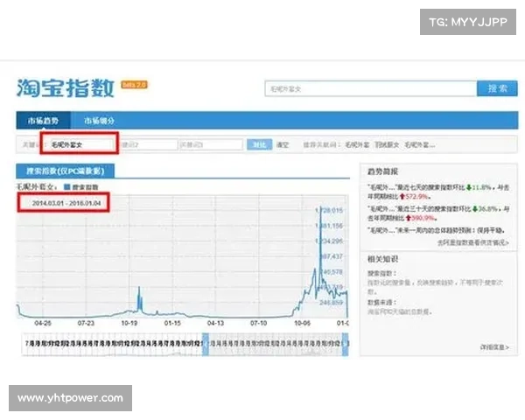Click the 10-06 axis label

(303, 323)
